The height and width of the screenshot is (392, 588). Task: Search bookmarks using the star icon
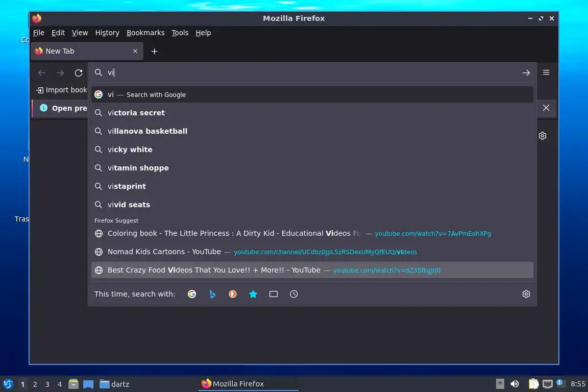253,294
